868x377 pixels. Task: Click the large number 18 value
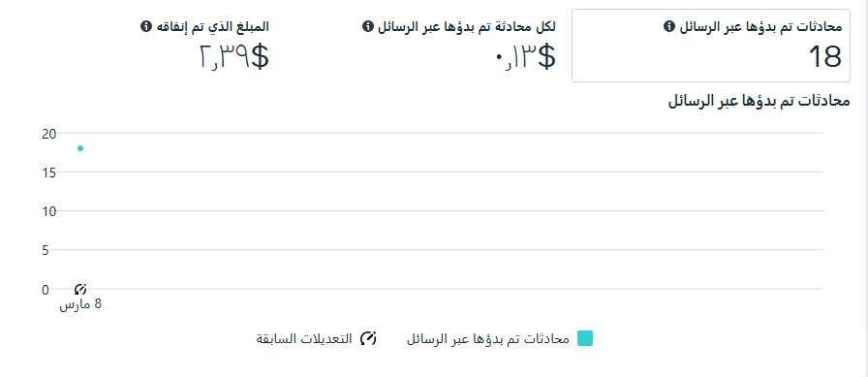click(824, 57)
